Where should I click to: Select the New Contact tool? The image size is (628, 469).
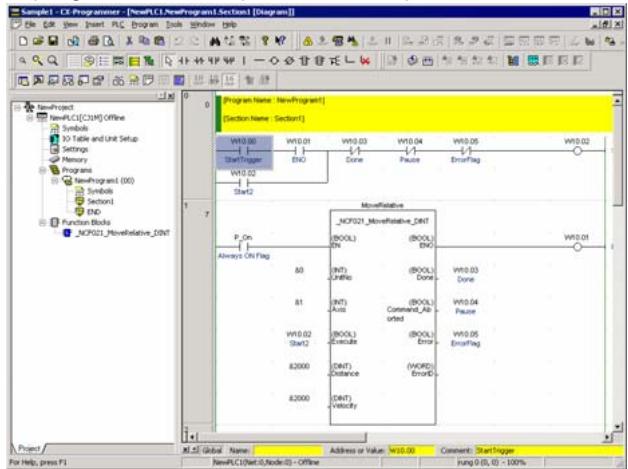183,61
